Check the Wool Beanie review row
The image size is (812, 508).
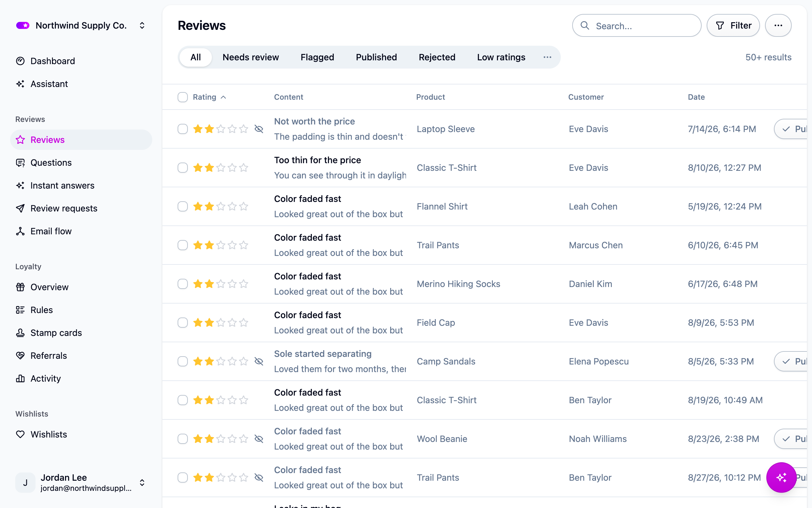point(182,439)
